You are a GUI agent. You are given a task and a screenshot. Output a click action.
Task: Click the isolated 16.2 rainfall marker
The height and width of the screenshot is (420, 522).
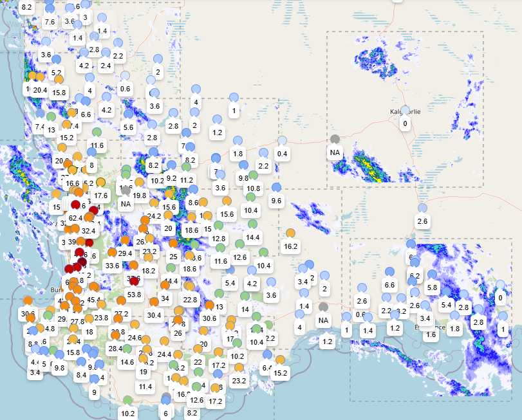[x=291, y=233]
